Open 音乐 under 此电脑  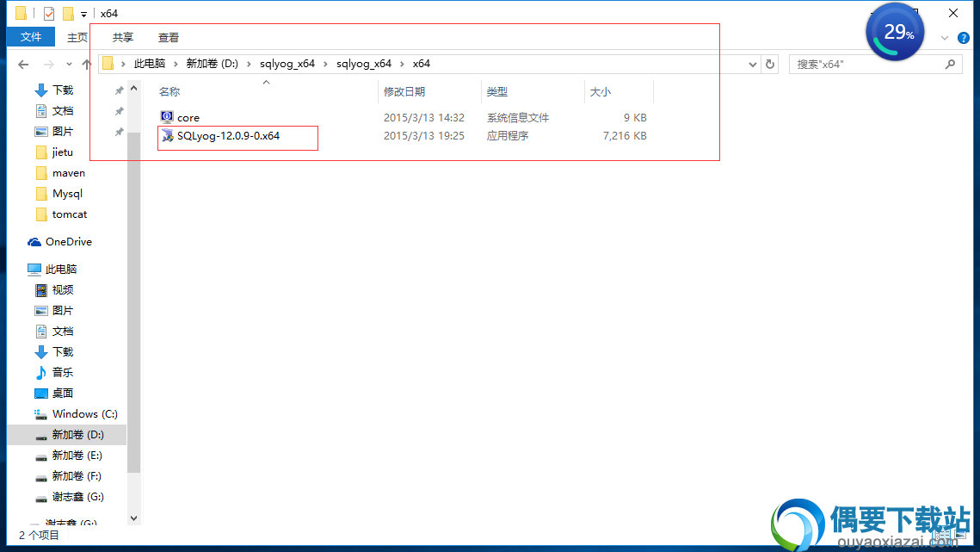[x=63, y=373]
